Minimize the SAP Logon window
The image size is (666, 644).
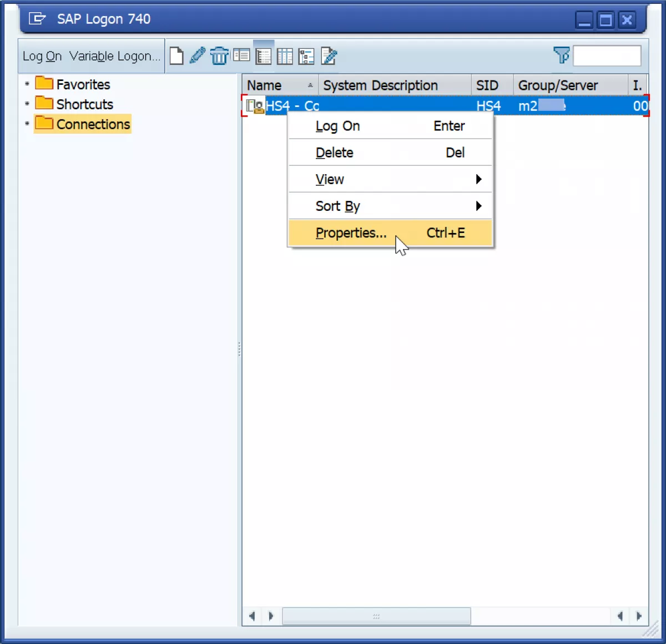coord(584,21)
